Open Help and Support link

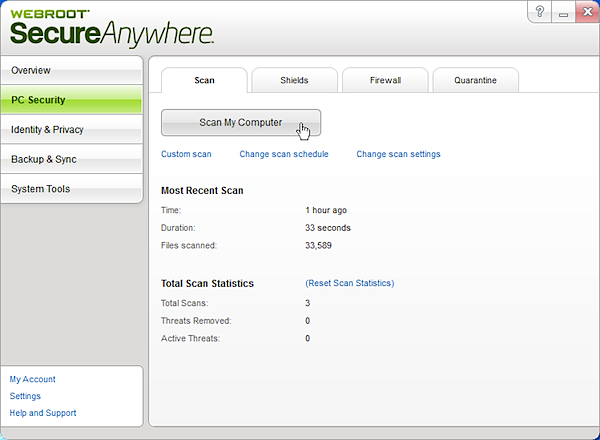43,413
